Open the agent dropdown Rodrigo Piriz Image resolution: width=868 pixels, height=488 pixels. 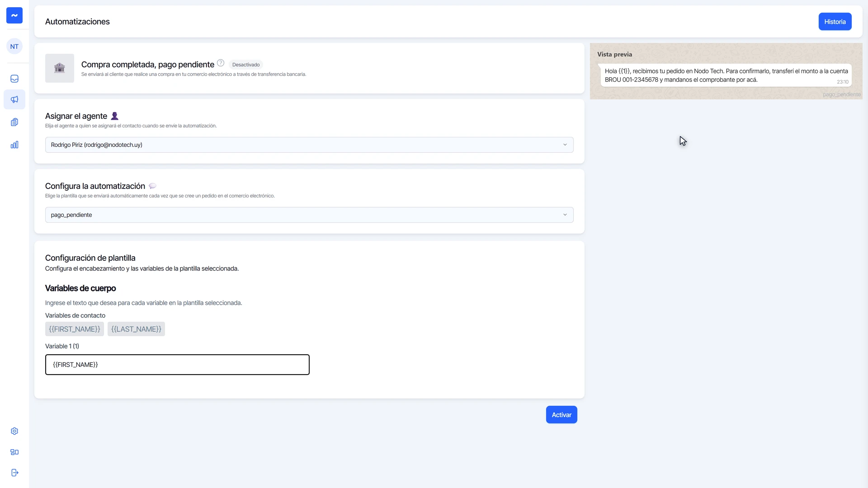point(309,145)
